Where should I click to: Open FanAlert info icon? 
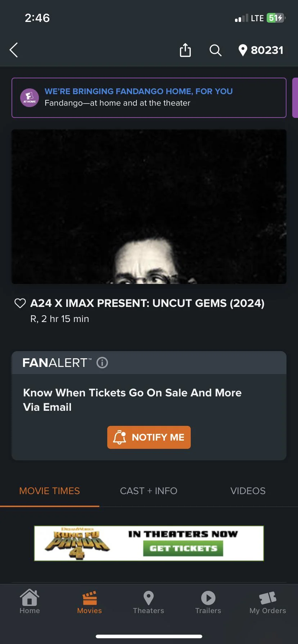tap(102, 363)
